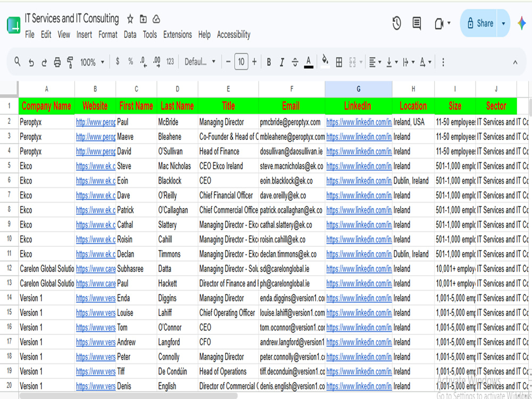Increase decimal places
This screenshot has width=532, height=399.
[x=157, y=62]
